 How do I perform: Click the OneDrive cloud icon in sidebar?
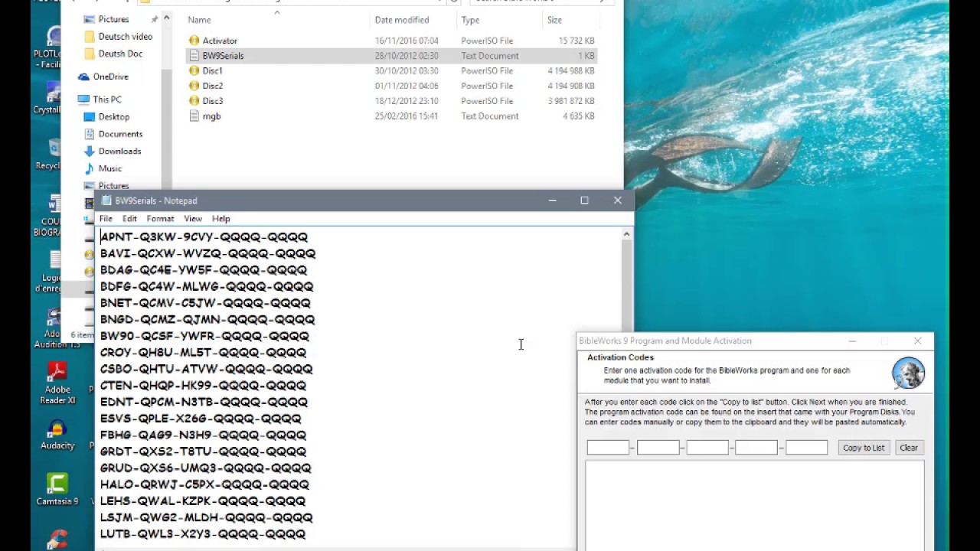click(x=84, y=77)
